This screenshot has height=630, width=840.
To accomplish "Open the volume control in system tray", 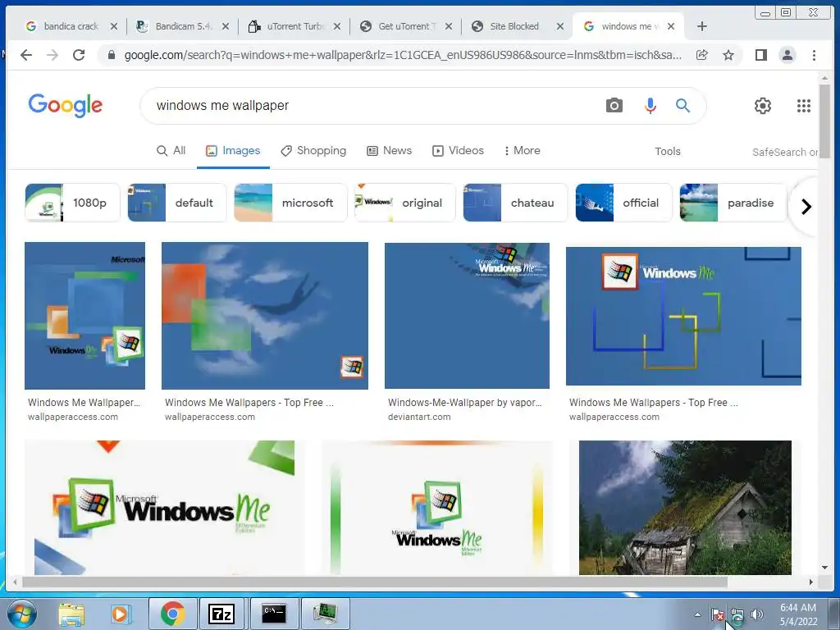I will pos(756,614).
